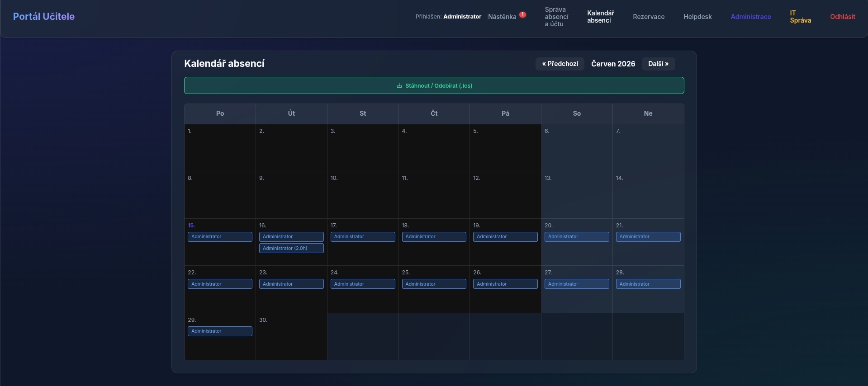Screen dimensions: 868x386
Task: Click Odhlásit to log out
Action: coord(842,17)
